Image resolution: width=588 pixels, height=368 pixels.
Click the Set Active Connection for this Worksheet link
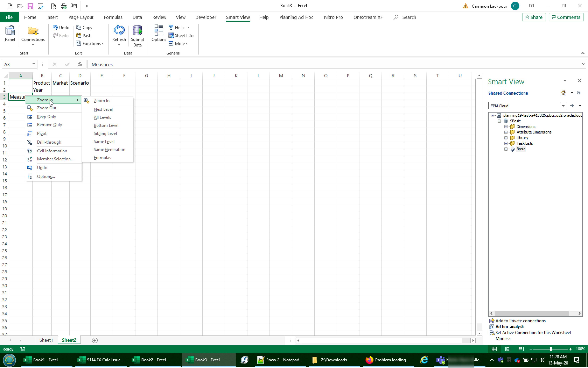[x=533, y=332]
